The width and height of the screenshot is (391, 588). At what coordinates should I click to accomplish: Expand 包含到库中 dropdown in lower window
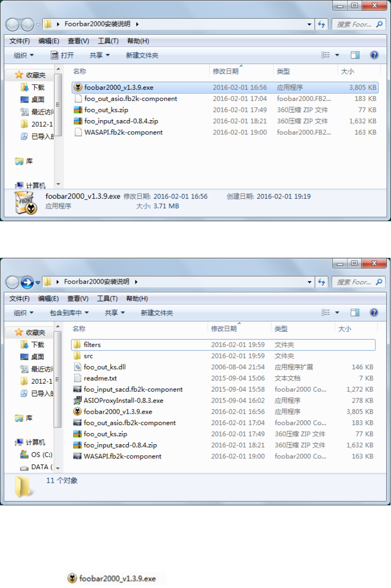pos(70,312)
